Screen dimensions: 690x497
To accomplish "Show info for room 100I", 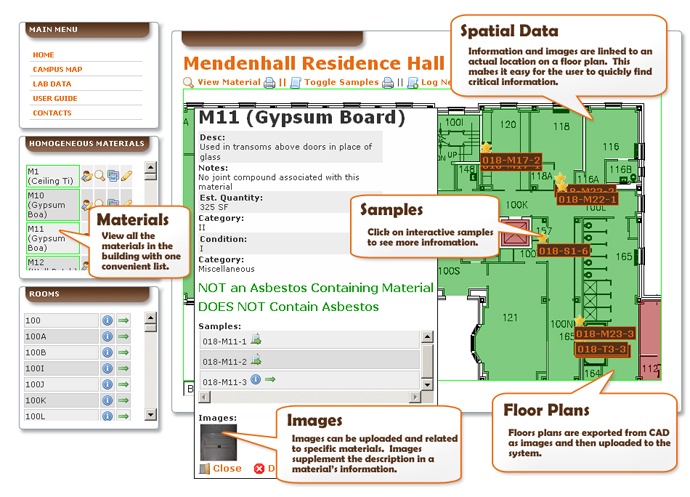I will click(107, 368).
